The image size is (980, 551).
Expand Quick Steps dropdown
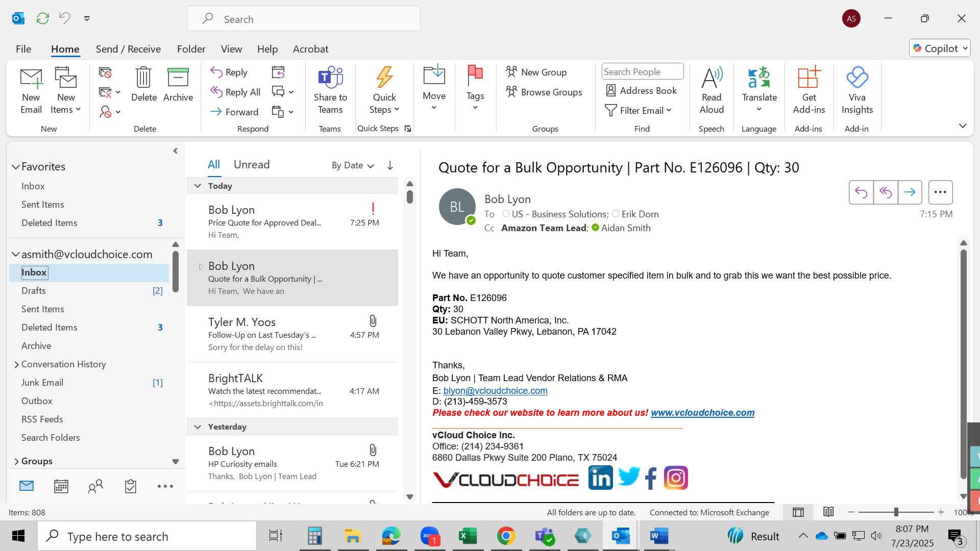point(384,90)
